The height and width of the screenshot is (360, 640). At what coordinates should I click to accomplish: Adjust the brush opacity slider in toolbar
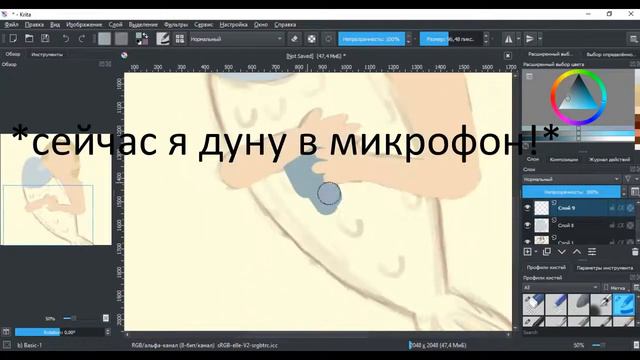click(x=371, y=39)
